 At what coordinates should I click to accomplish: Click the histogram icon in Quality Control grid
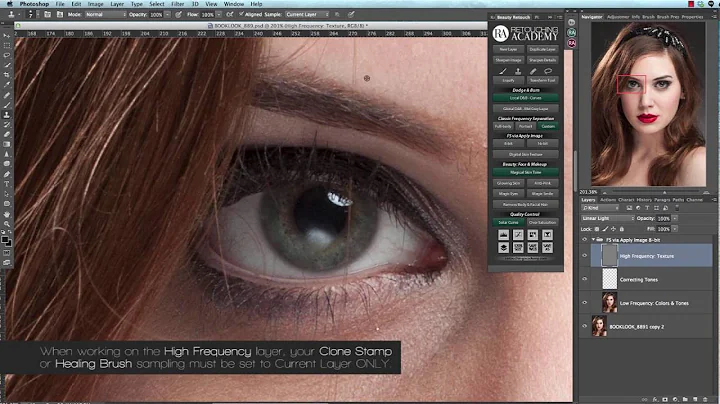tap(504, 235)
